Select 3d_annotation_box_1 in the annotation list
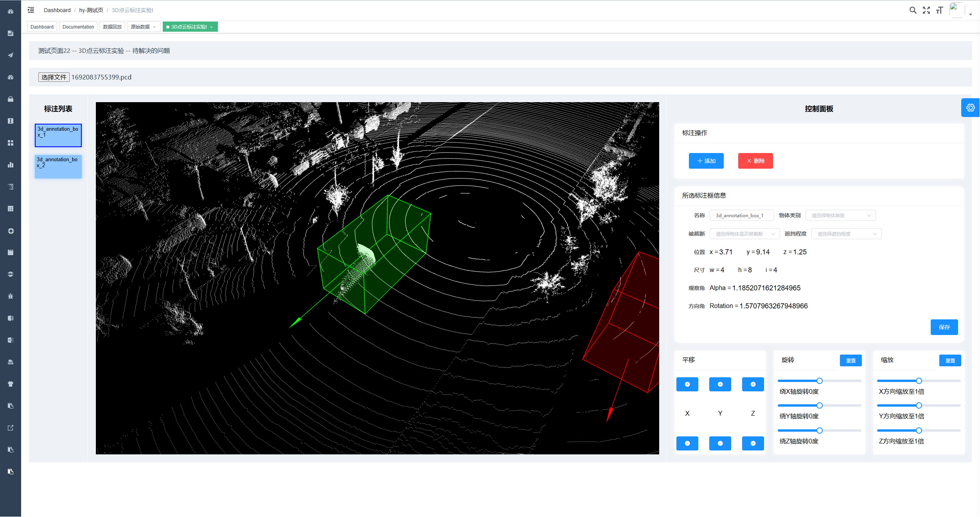 click(x=58, y=135)
